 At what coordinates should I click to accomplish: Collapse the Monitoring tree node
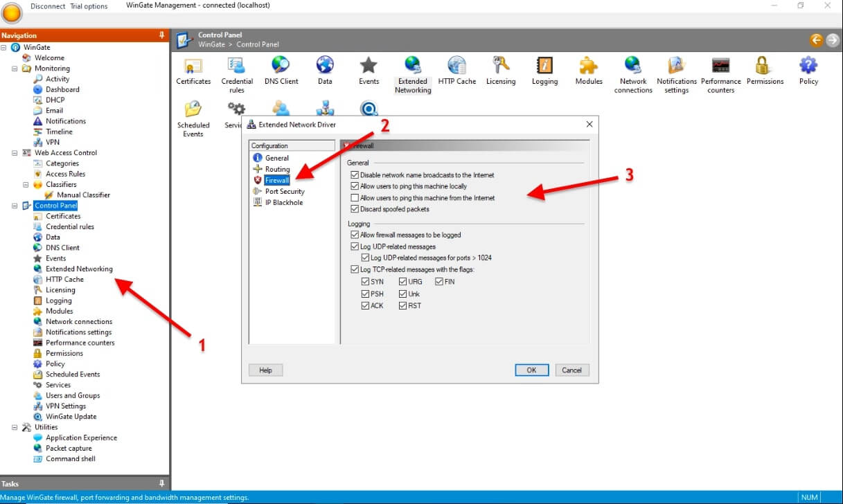[15, 69]
